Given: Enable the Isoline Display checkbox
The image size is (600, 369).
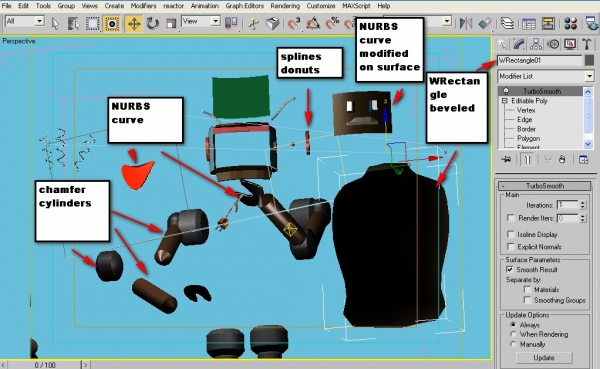Looking at the screenshot, I should point(510,234).
